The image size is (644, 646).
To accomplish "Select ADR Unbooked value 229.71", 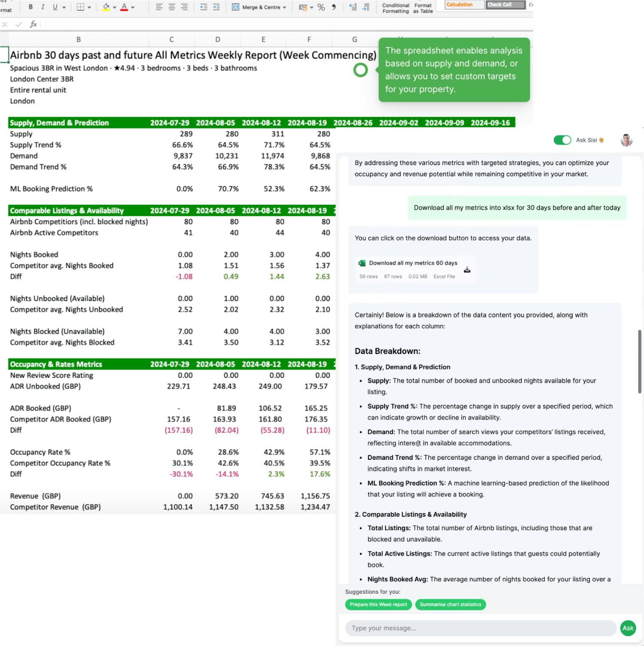I will [178, 386].
